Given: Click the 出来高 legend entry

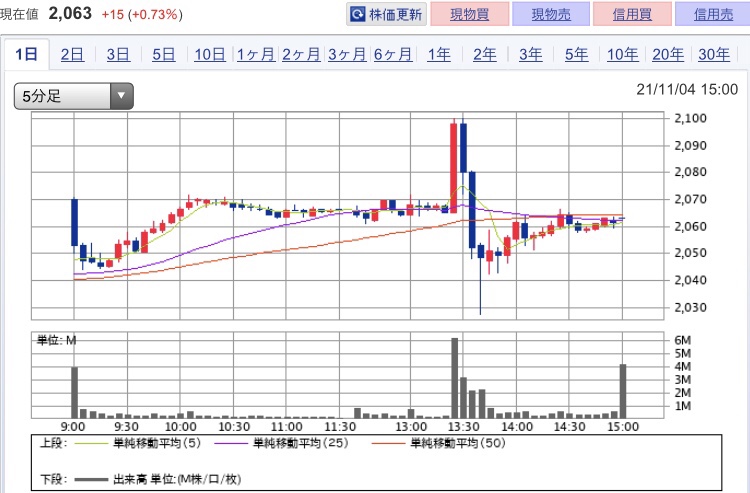Looking at the screenshot, I should pos(158,479).
